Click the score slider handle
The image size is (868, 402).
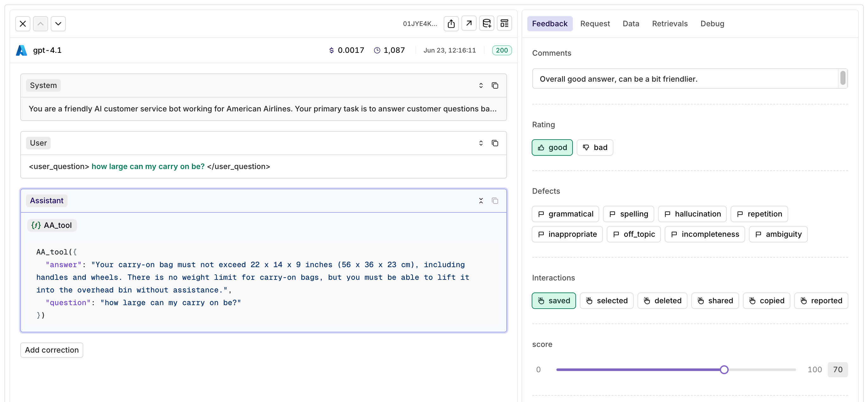click(724, 370)
